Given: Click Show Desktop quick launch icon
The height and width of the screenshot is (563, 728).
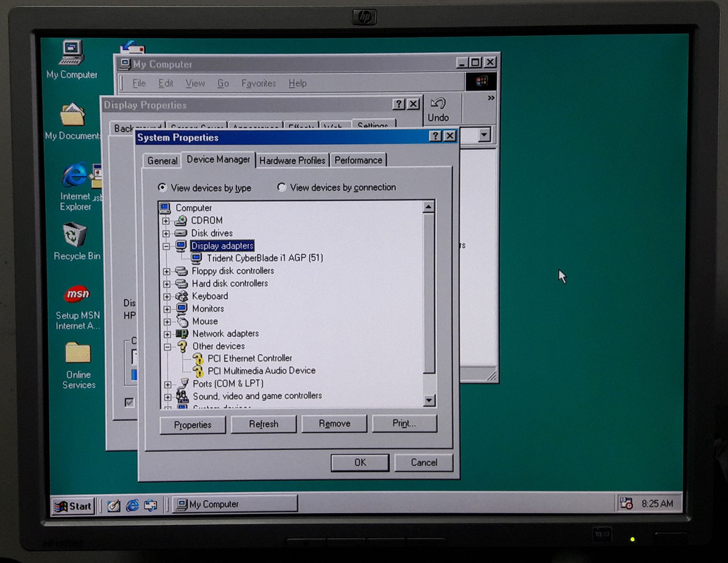Looking at the screenshot, I should [x=114, y=505].
